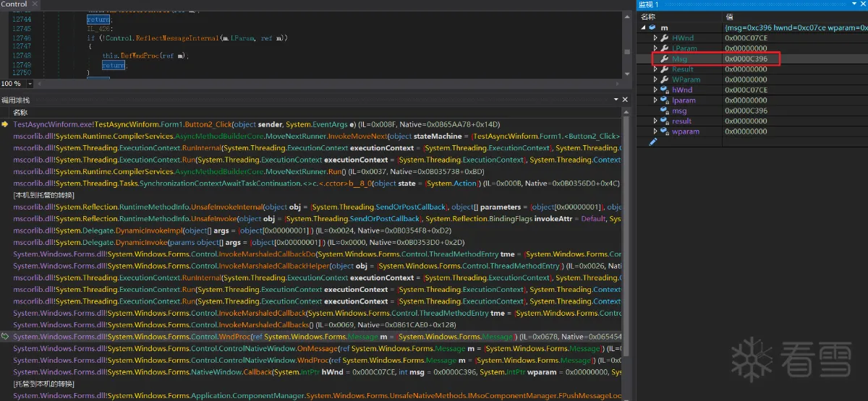Click the blue cube icon beside variable m

pyautogui.click(x=653, y=27)
